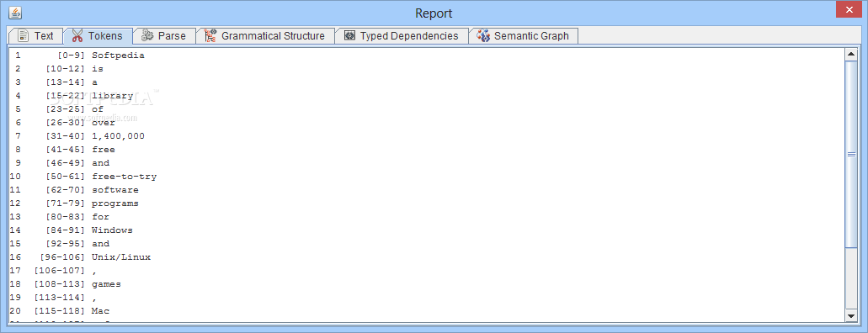Click the token 'free-to-try'
The height and width of the screenshot is (333, 868).
click(124, 177)
